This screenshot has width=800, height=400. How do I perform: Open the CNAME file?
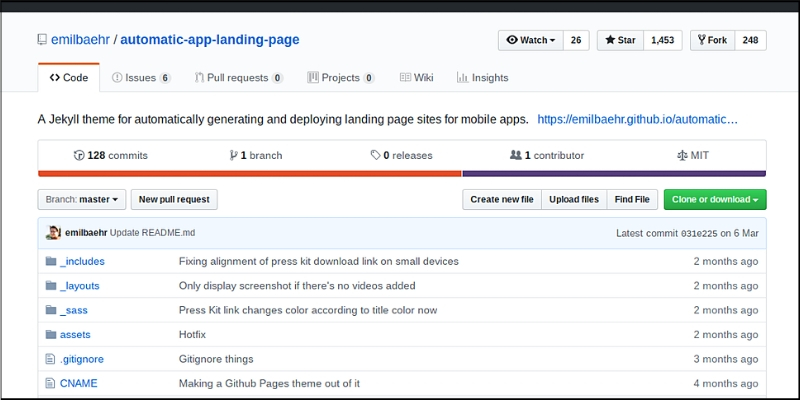[79, 383]
